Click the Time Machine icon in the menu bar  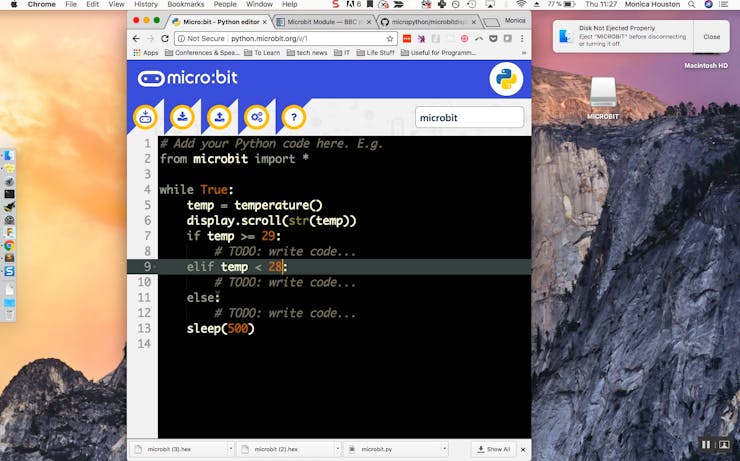point(471,4)
